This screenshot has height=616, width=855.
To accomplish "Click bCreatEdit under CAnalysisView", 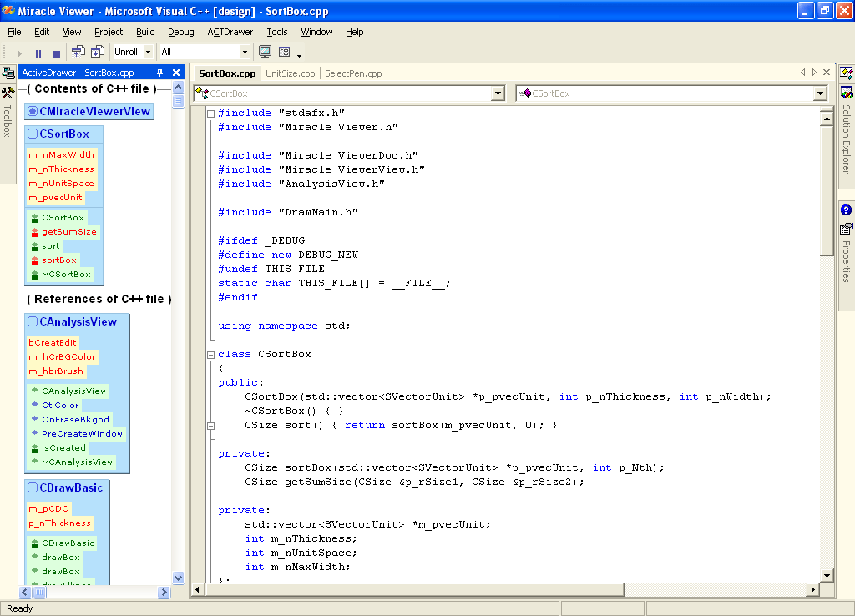I will (53, 342).
